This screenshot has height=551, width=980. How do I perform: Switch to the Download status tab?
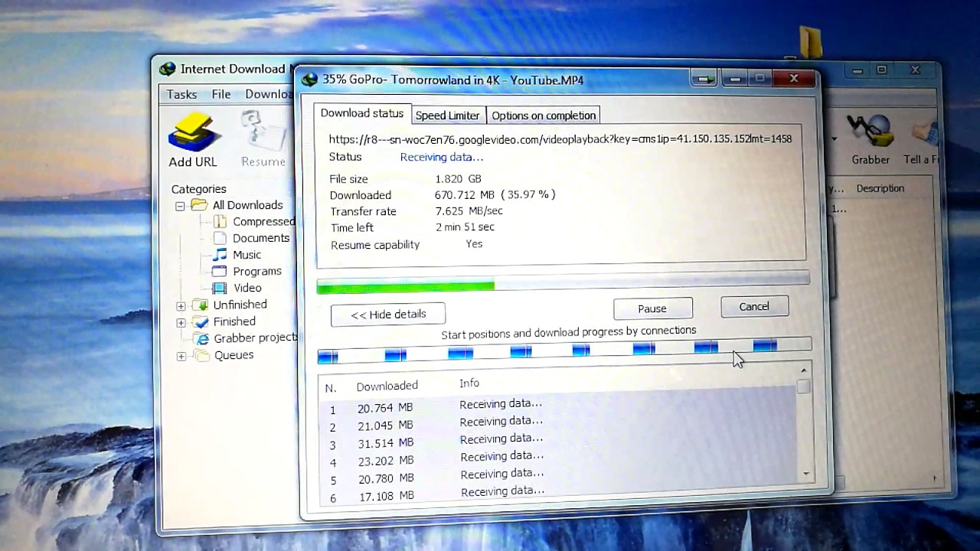pos(361,113)
